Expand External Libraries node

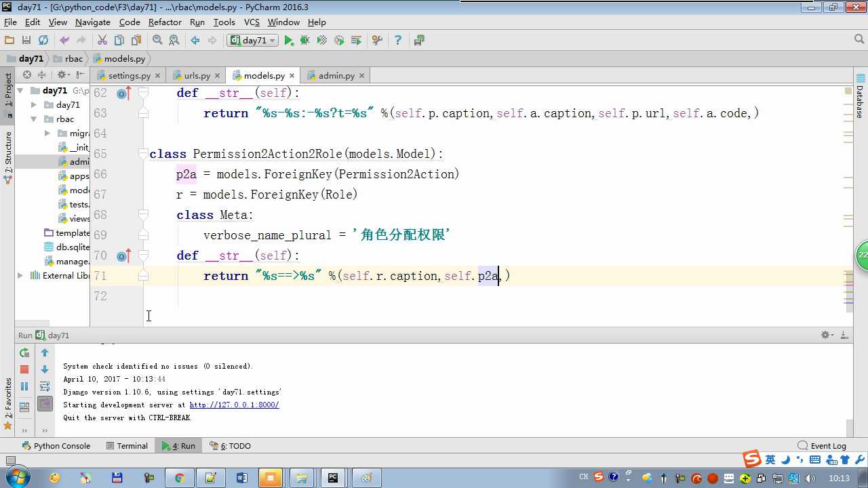click(20, 276)
